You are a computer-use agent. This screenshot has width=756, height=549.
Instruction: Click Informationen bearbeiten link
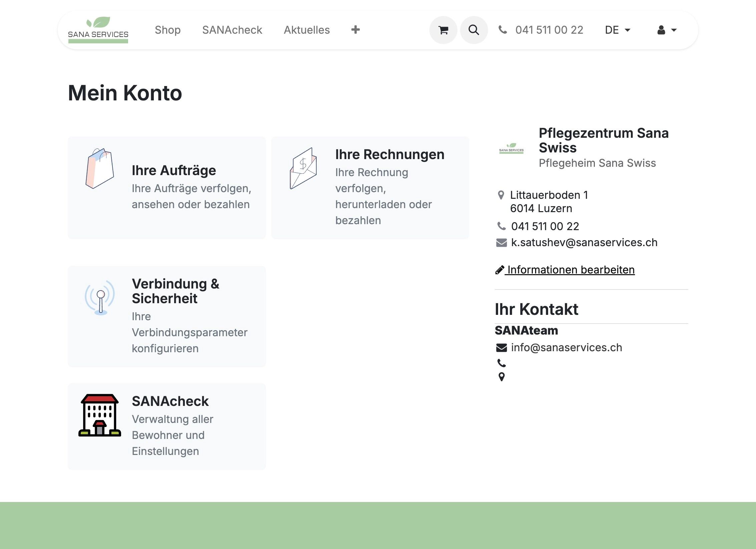(571, 270)
